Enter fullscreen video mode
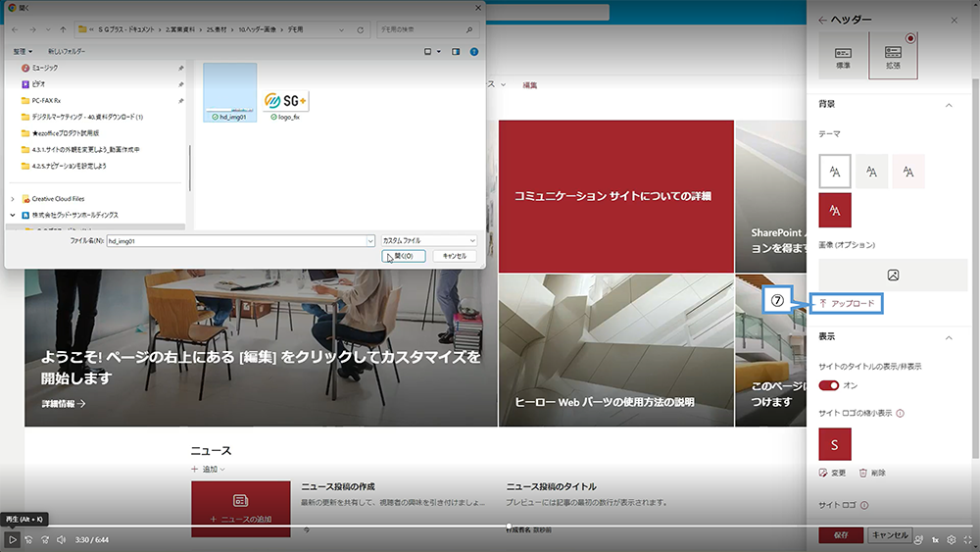The image size is (980, 552). click(x=967, y=539)
